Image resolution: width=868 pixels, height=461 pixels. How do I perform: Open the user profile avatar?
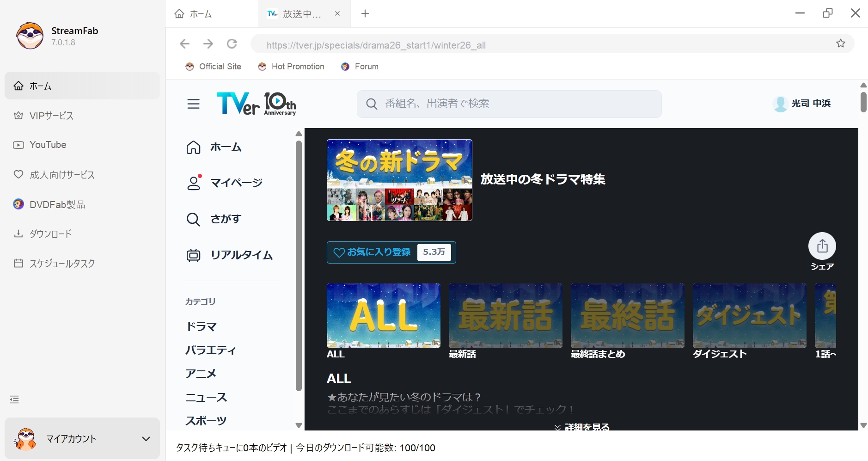[x=780, y=104]
